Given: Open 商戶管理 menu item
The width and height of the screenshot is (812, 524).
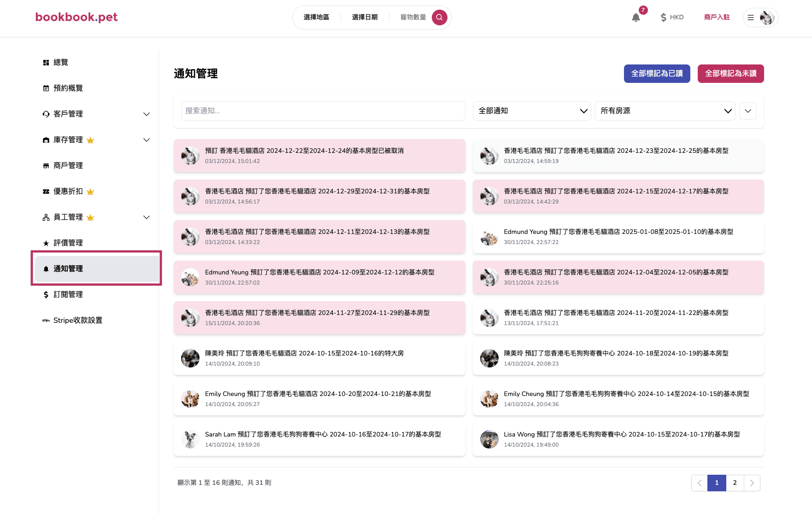Looking at the screenshot, I should [x=97, y=166].
